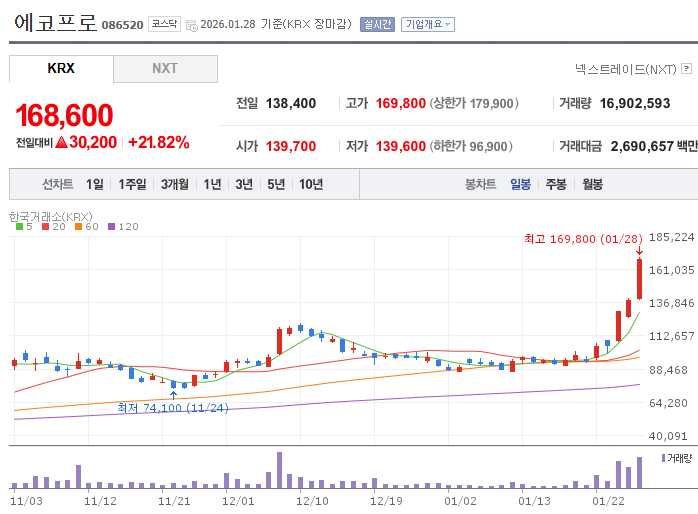Click the calendar icon beside the date 2026.01.28
The image size is (698, 514).
click(191, 25)
